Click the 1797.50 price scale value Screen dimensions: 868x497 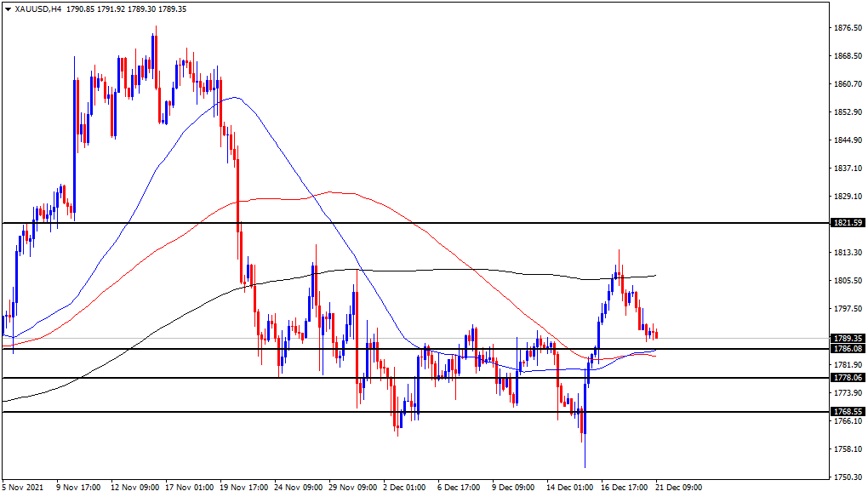[x=848, y=309]
